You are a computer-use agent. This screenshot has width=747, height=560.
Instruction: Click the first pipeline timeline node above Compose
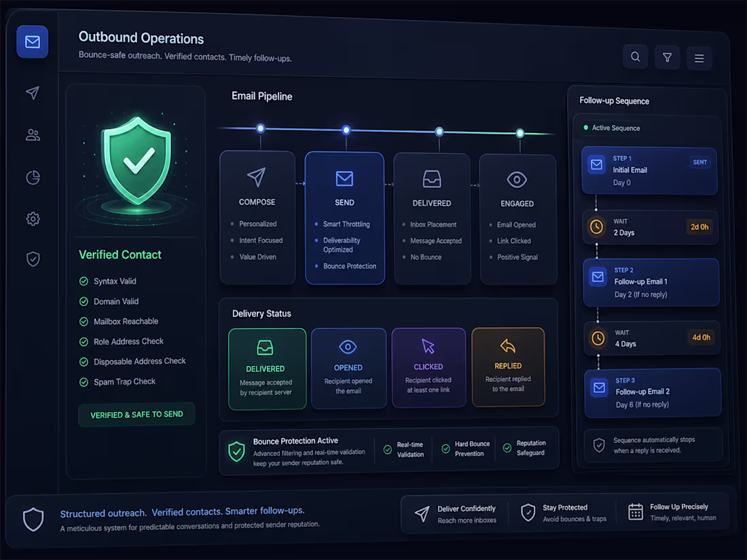[x=260, y=128]
